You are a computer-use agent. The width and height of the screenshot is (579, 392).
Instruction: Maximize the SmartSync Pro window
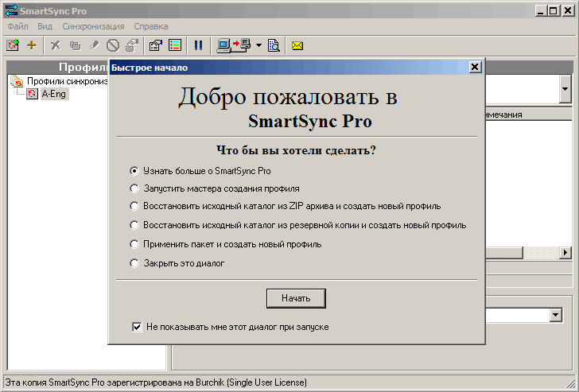click(x=554, y=10)
